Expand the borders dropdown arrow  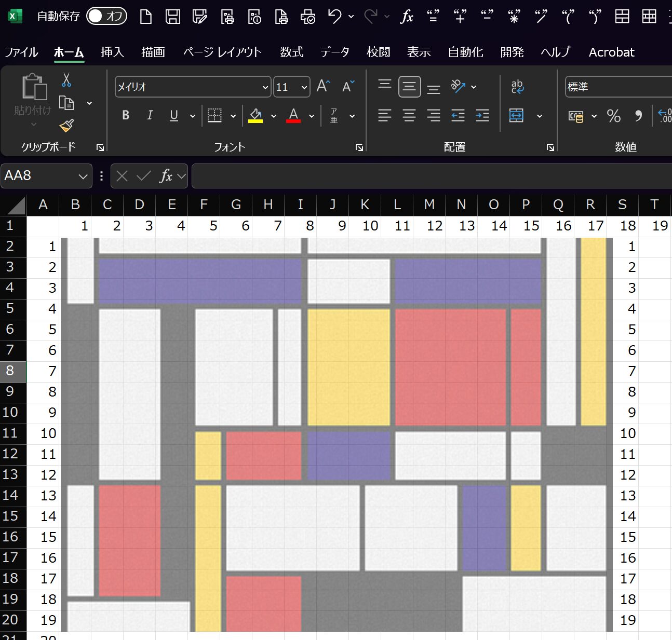233,116
